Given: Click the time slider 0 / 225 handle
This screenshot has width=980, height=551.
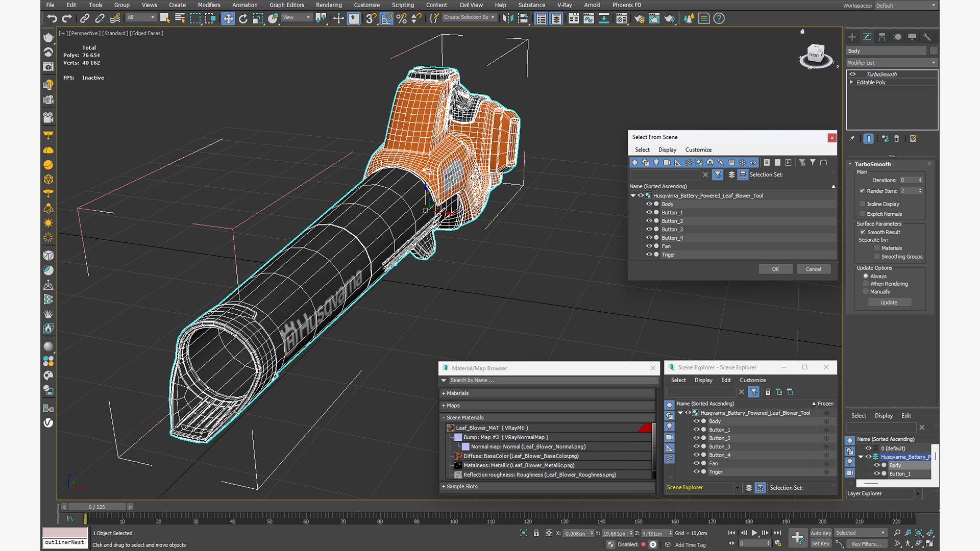Looking at the screenshot, I should (96, 507).
